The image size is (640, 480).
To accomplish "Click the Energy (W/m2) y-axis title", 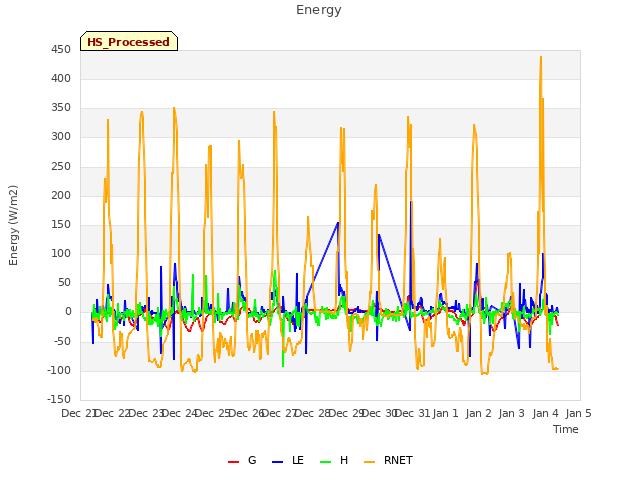I will tap(13, 225).
